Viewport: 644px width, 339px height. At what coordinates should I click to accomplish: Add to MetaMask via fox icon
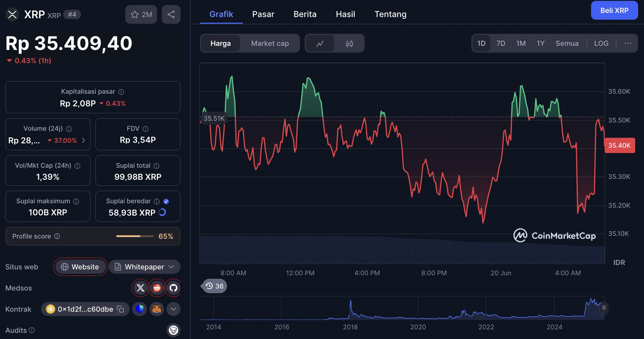point(156,309)
